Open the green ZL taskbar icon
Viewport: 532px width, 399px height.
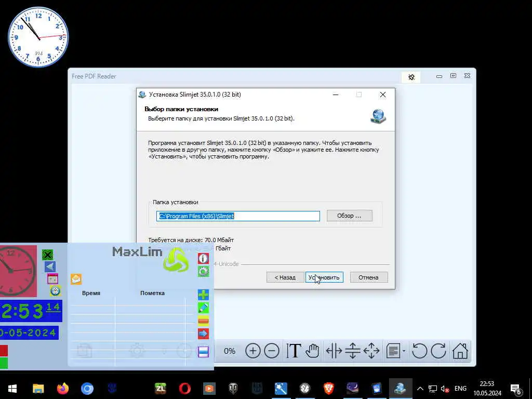(160, 389)
